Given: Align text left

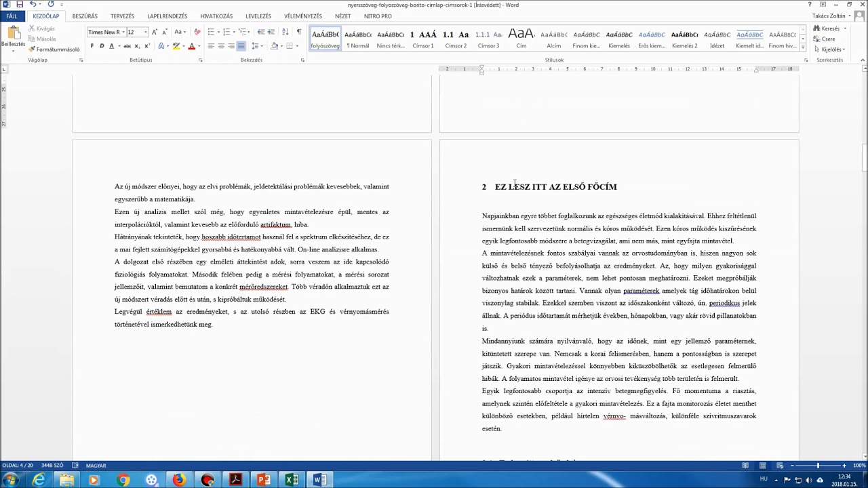Looking at the screenshot, I should (211, 46).
